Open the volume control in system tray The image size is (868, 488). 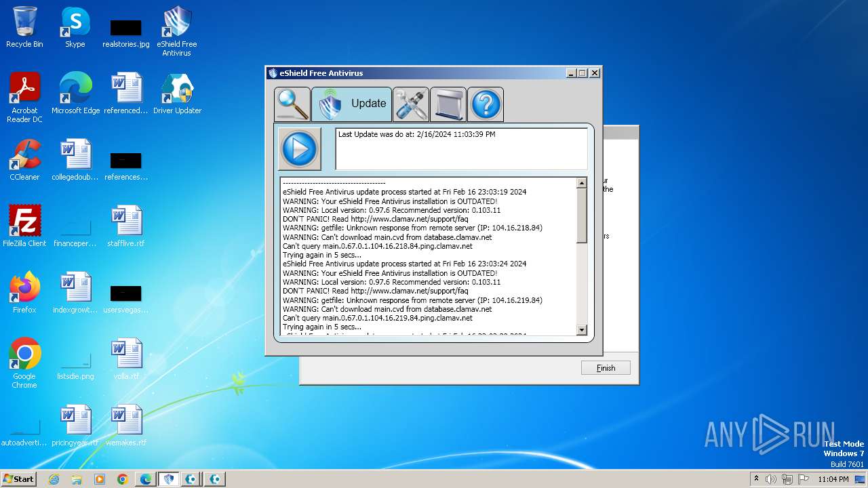[771, 479]
